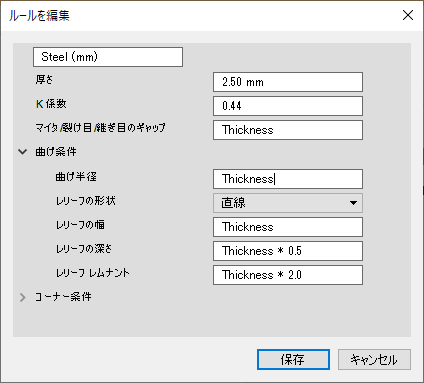Click the コーナー条件 section label
424x383 pixels.
[x=63, y=297]
